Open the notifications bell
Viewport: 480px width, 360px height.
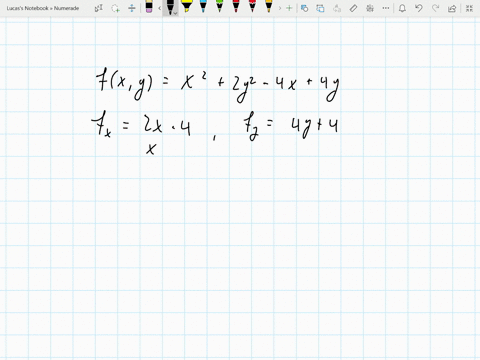tap(402, 8)
